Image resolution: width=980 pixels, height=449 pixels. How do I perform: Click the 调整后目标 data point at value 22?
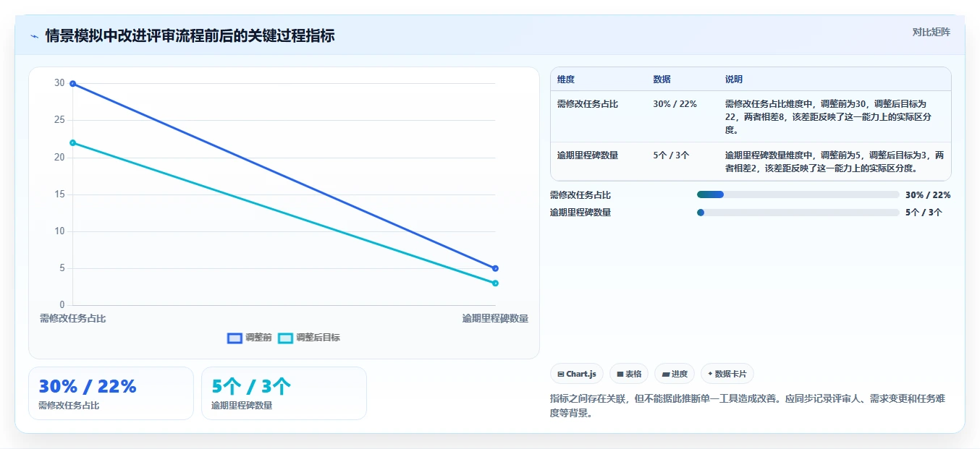coord(72,142)
